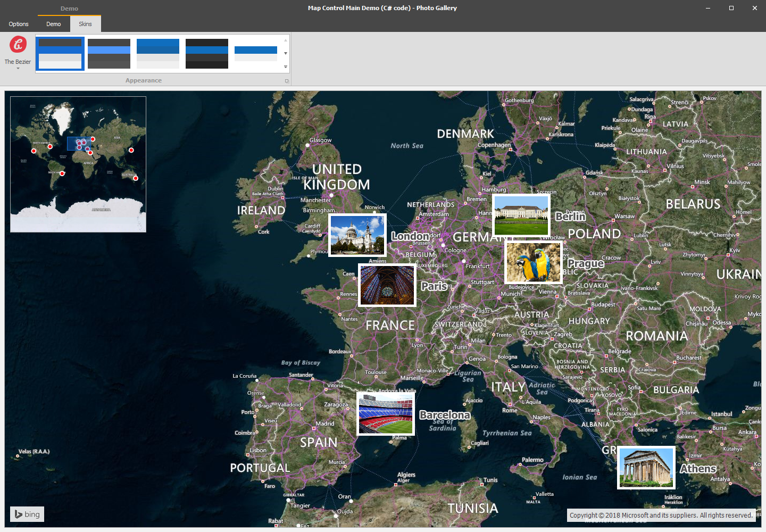Image resolution: width=766 pixels, height=532 pixels.
Task: Open the Appearance group dialog launcher
Action: pyautogui.click(x=287, y=81)
